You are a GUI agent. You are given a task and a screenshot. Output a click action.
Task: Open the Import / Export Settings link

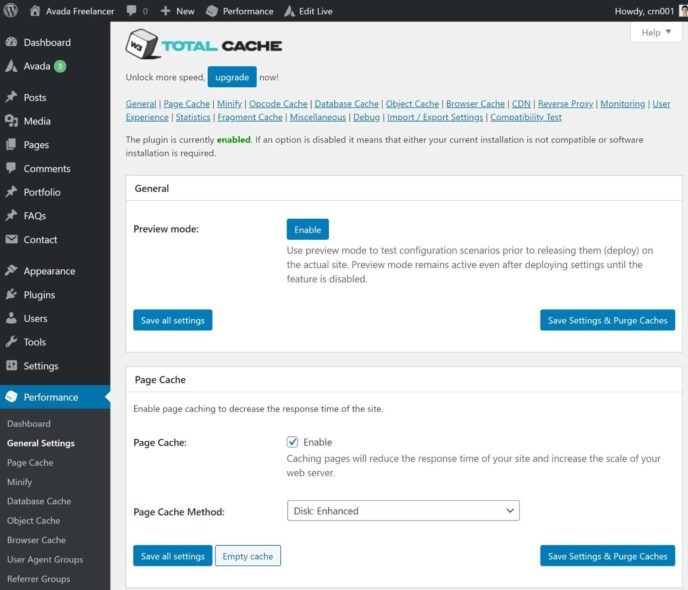coord(435,117)
